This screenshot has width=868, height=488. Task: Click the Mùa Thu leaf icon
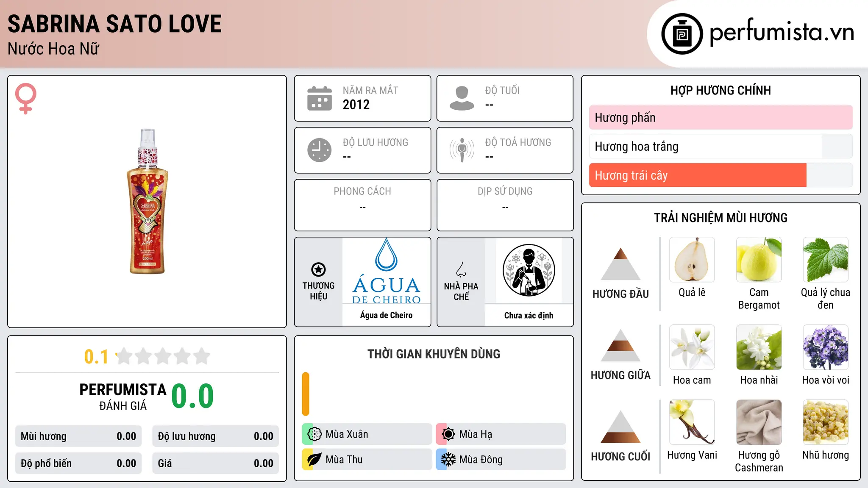(314, 460)
